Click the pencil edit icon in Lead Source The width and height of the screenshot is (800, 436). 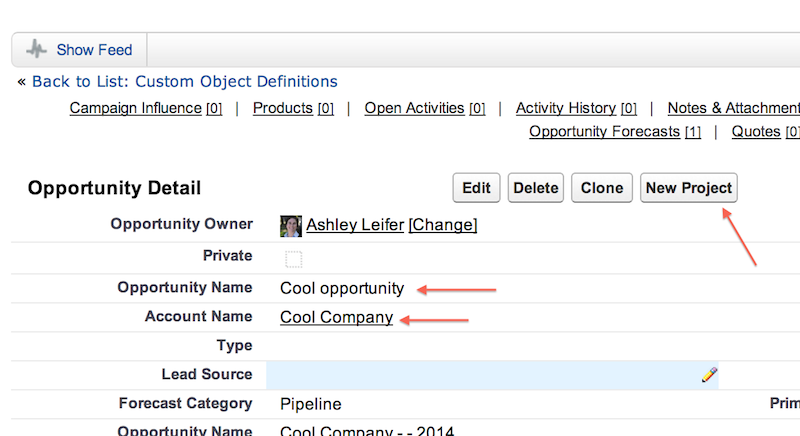(709, 375)
